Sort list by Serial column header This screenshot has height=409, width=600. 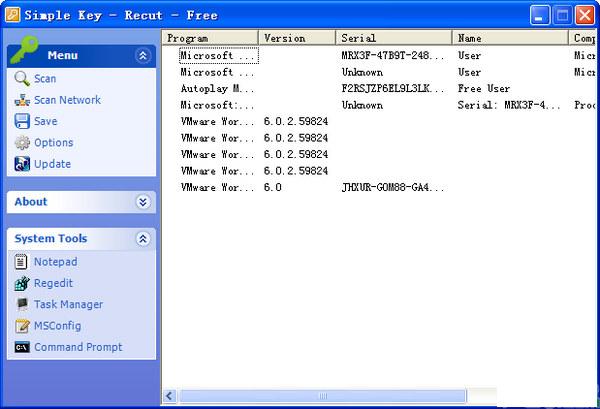394,38
